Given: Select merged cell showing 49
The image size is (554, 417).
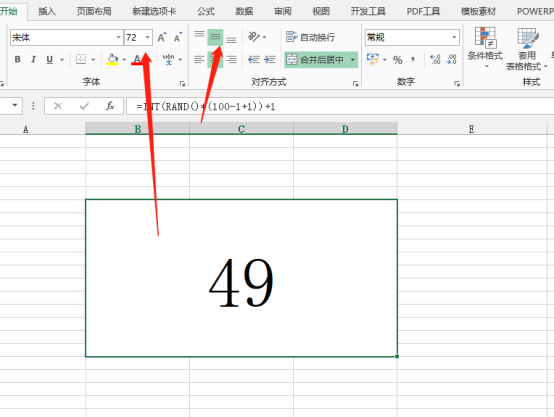Looking at the screenshot, I should [241, 278].
